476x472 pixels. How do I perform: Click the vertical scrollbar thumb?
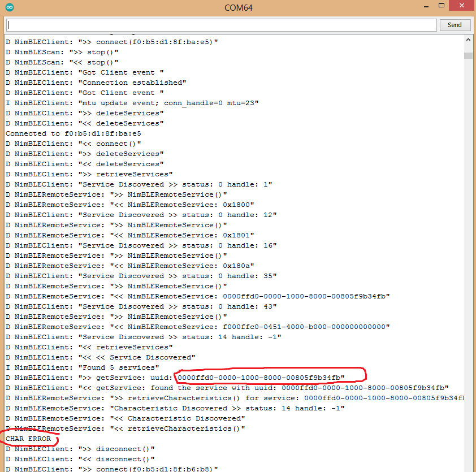click(468, 55)
